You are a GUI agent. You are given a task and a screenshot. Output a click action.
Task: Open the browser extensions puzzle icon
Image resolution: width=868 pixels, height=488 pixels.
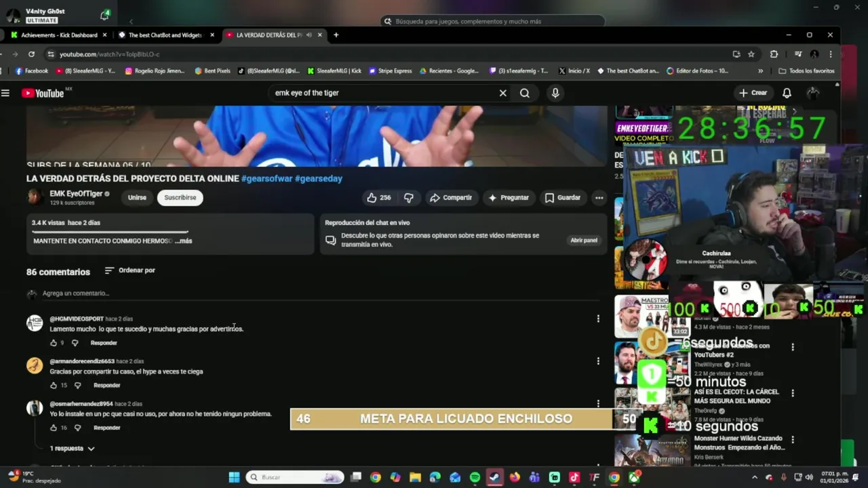[x=774, y=54]
